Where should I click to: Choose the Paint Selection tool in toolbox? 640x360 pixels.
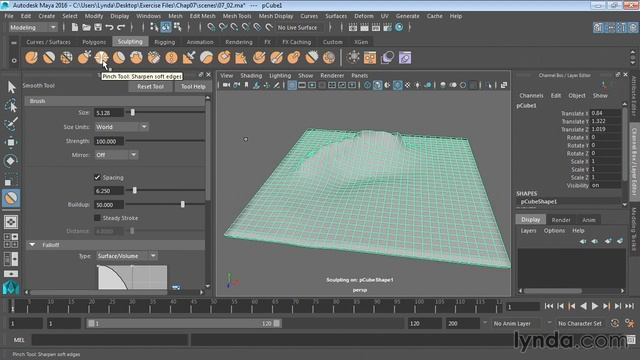pyautogui.click(x=11, y=124)
